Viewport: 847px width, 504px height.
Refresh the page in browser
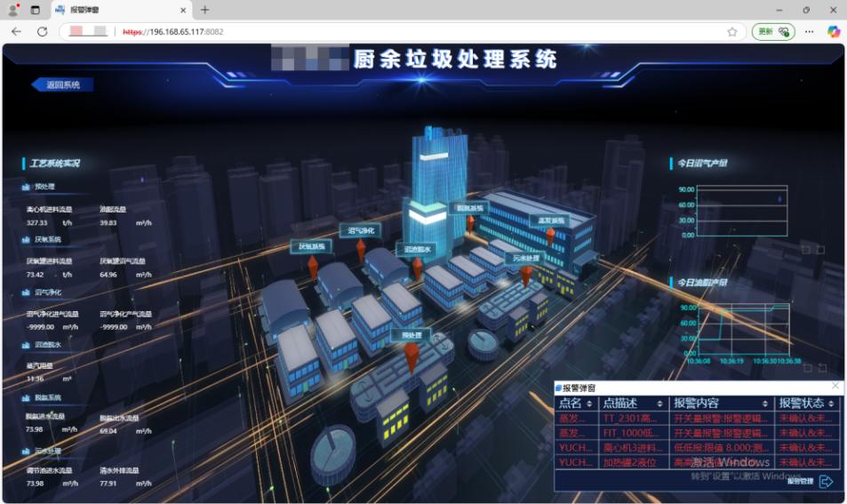42,32
